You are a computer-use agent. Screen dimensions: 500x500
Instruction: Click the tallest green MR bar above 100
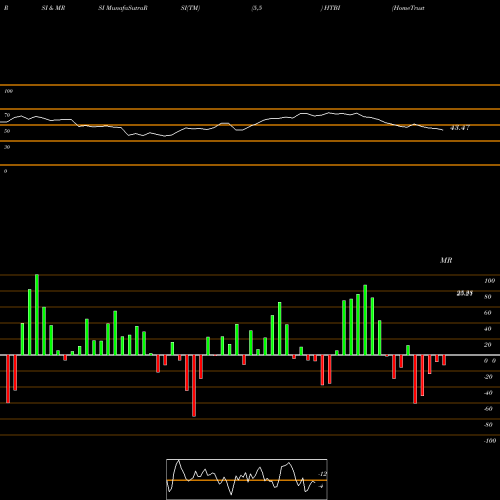click(x=37, y=315)
